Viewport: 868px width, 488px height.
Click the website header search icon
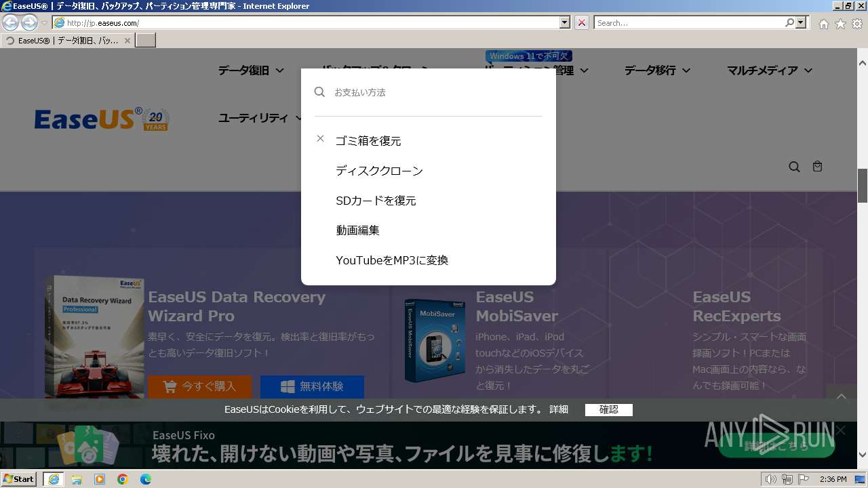coord(794,167)
